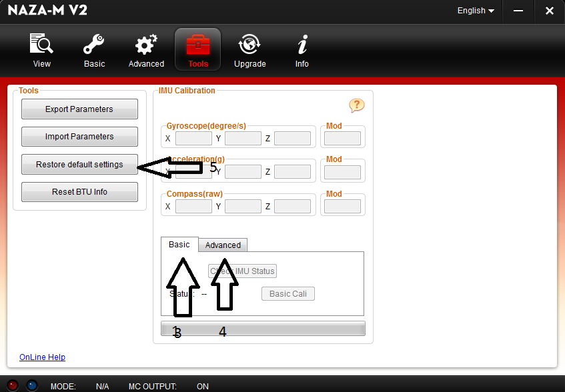Click the ON output value
The height and width of the screenshot is (392, 565).
203,386
